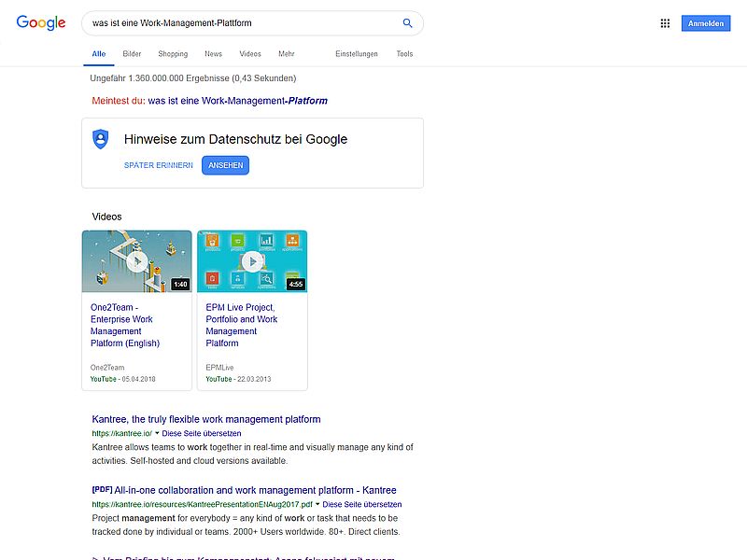Click the 'One2Team' channel name text
Viewport: 747px width, 560px height.
107,368
